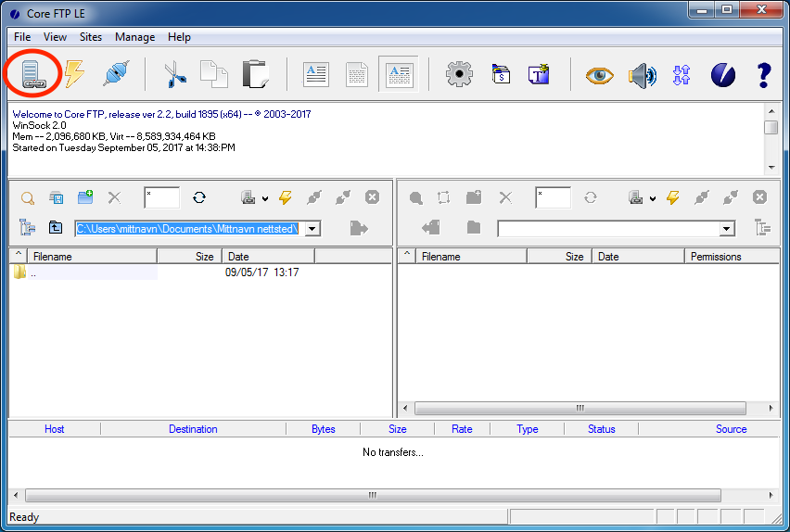
Task: Click the local filter input box
Action: [x=161, y=197]
